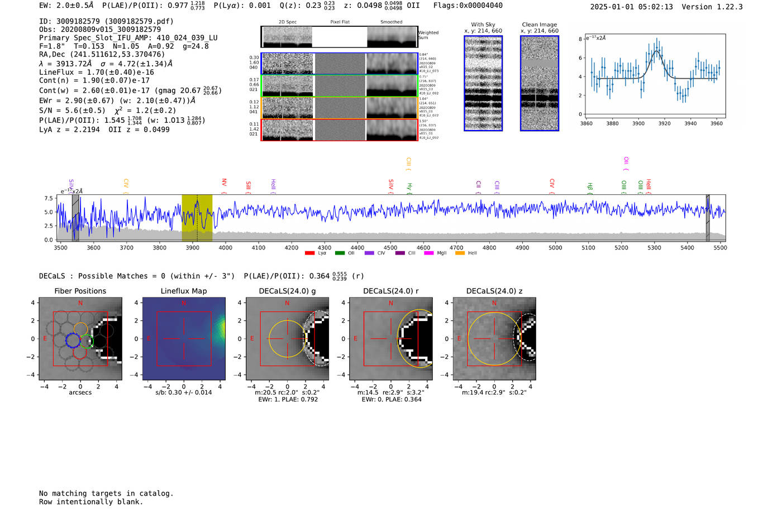Click the yellow aperture circle in the g image

point(287,339)
